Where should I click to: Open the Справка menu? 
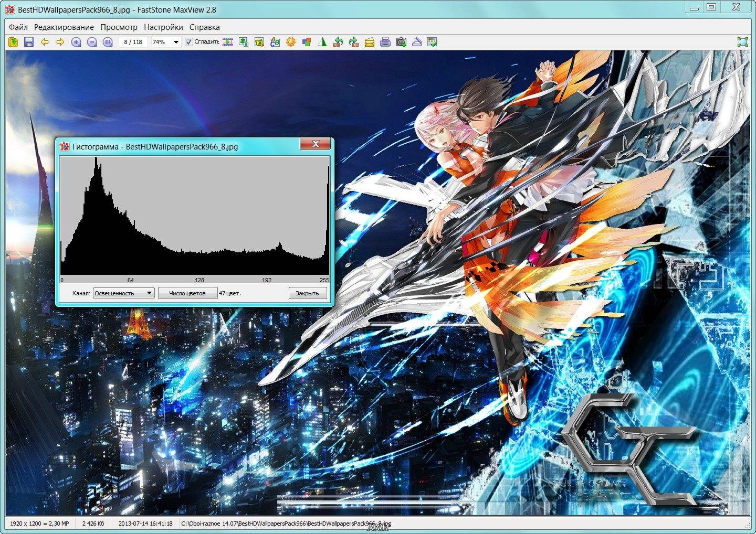click(205, 27)
